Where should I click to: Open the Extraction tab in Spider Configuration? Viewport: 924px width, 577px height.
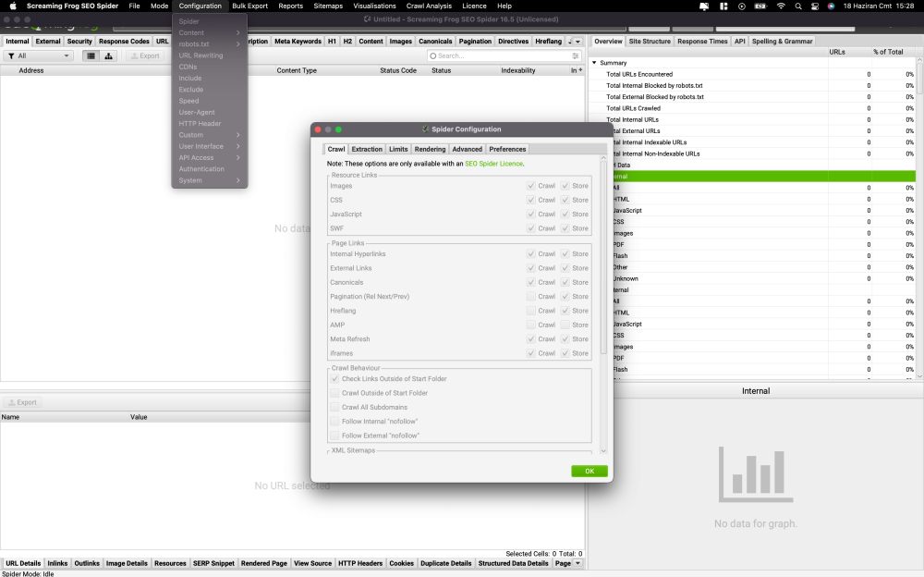(367, 149)
